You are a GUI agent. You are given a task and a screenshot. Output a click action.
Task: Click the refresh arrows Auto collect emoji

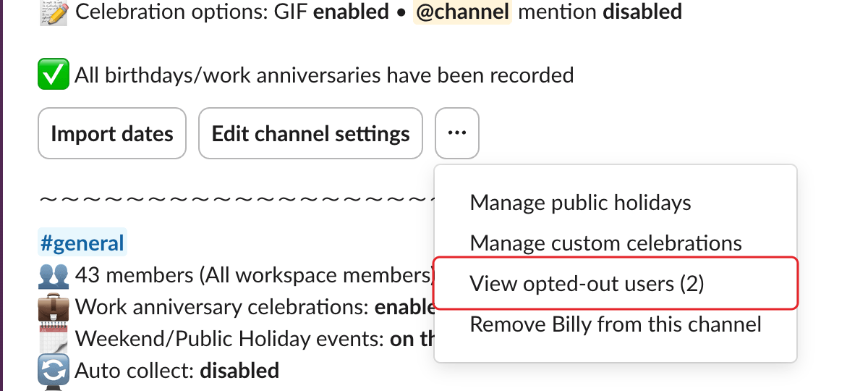tap(54, 371)
